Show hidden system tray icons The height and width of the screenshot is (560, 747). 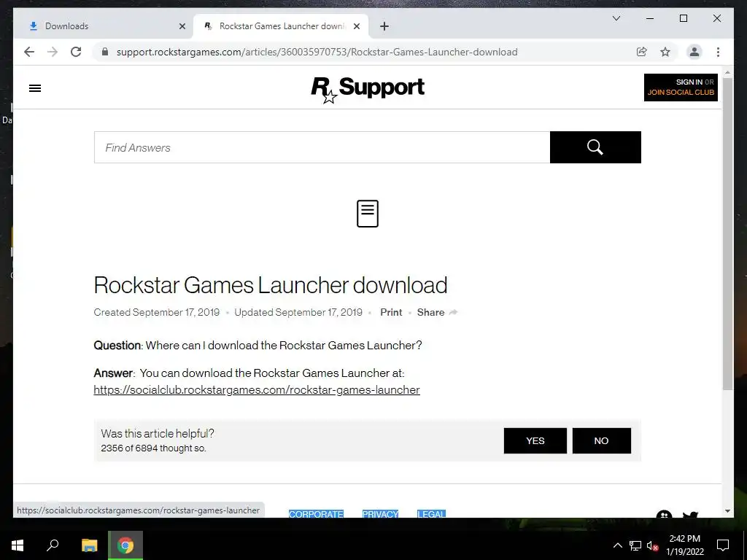tap(617, 545)
